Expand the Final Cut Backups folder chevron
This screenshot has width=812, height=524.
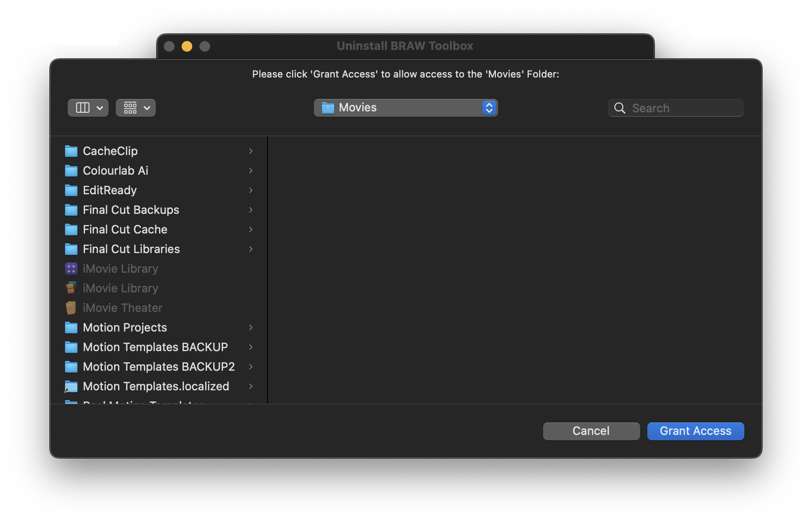[251, 210]
